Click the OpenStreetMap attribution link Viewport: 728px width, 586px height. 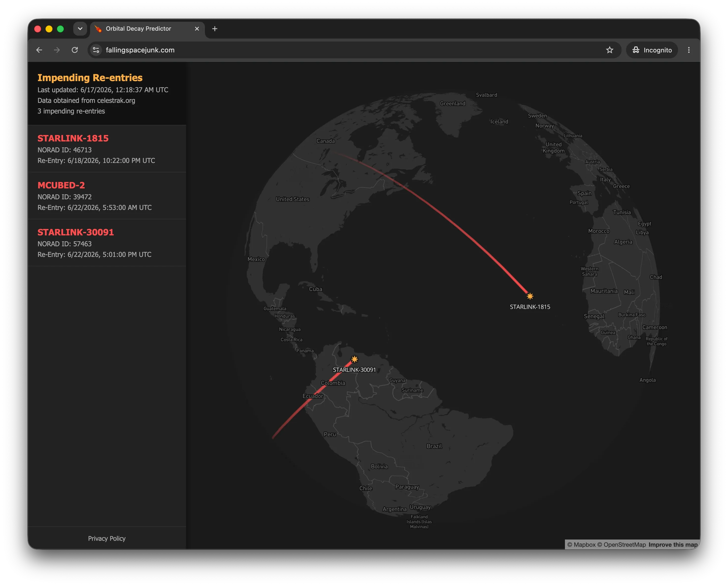pyautogui.click(x=621, y=544)
